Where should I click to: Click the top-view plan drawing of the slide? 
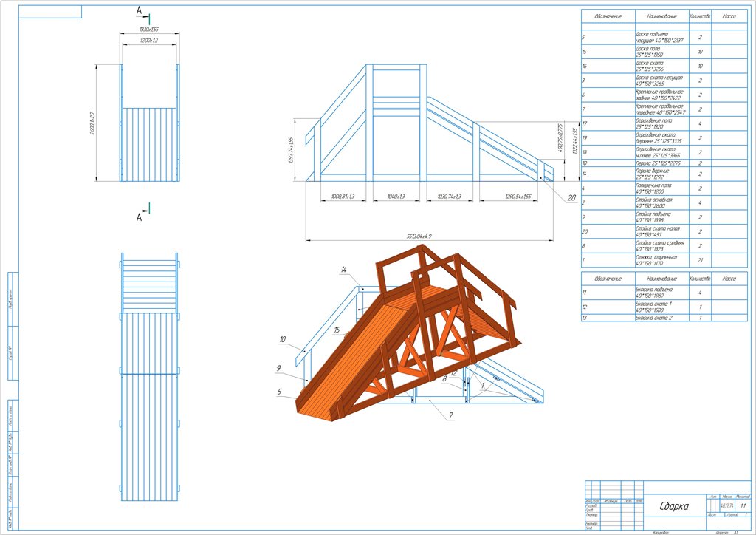coord(149,377)
